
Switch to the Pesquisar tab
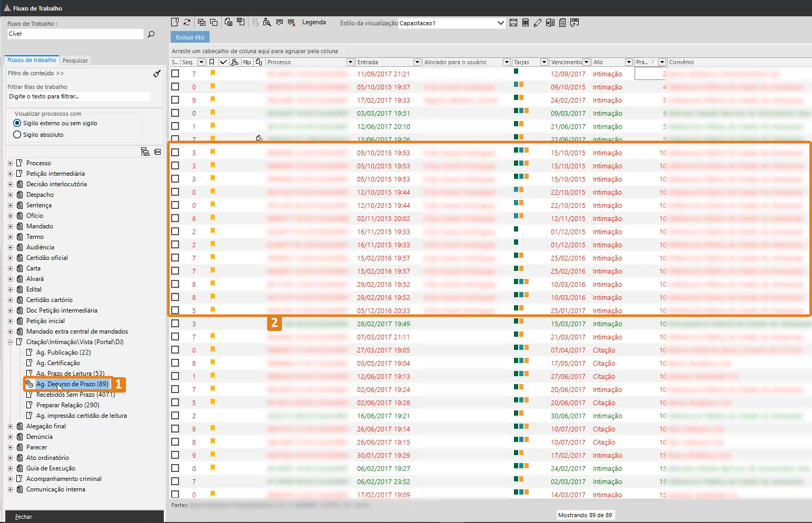point(75,61)
